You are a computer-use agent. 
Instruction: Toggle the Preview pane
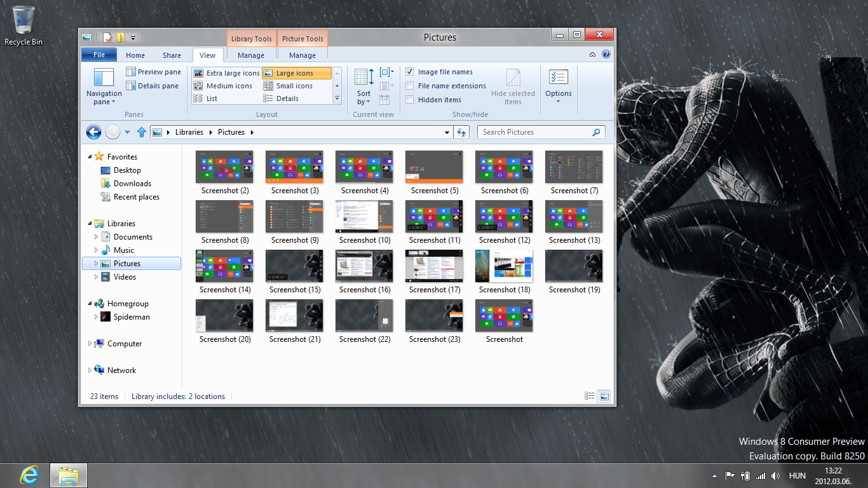tap(153, 72)
